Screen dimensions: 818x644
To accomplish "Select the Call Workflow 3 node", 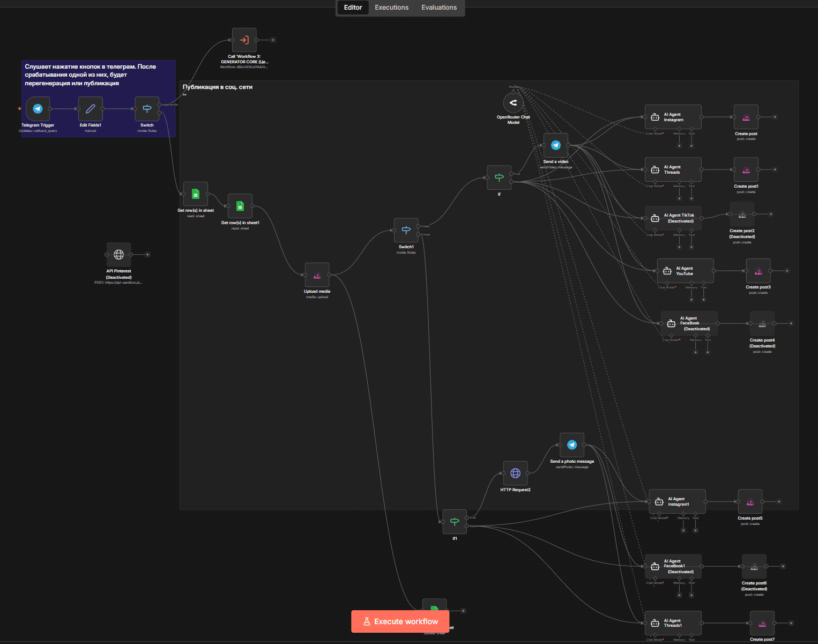I will pyautogui.click(x=244, y=40).
